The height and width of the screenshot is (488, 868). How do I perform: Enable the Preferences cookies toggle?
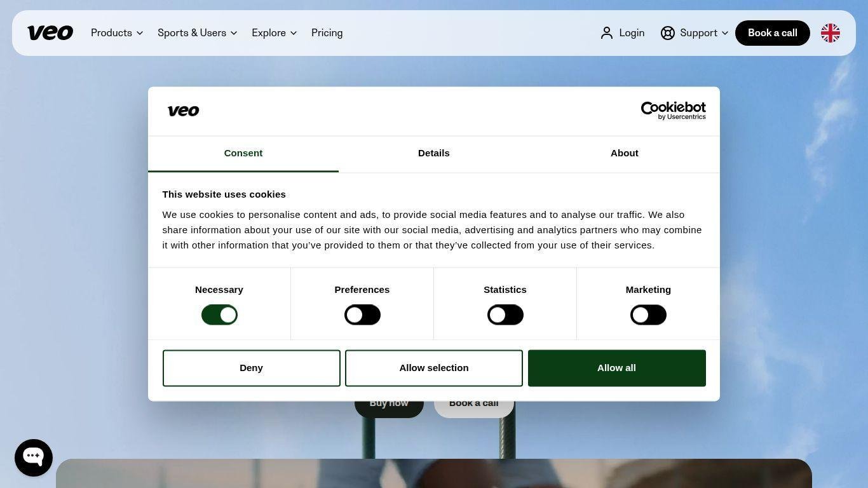[x=362, y=315]
